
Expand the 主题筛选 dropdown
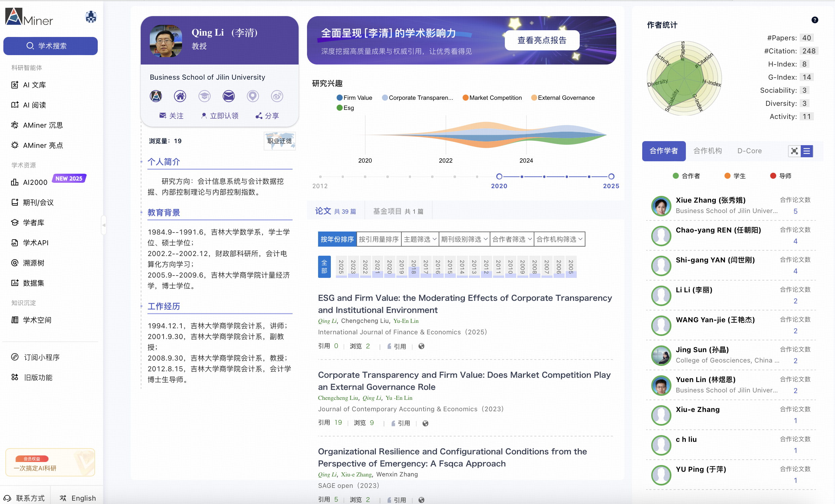point(420,239)
